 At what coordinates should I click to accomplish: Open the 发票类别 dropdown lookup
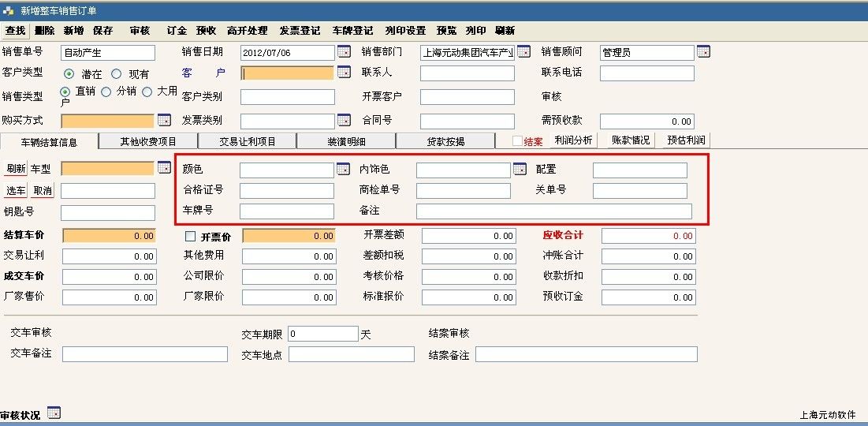(x=344, y=121)
